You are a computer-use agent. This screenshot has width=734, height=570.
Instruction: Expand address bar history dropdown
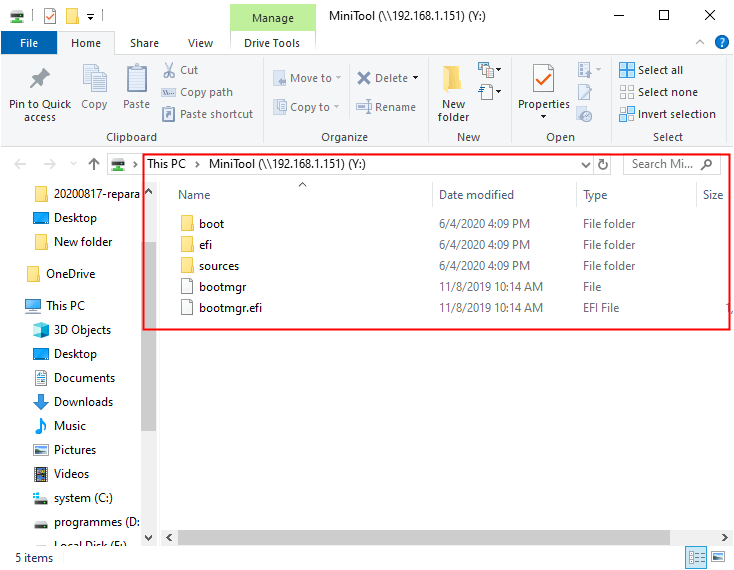(585, 164)
